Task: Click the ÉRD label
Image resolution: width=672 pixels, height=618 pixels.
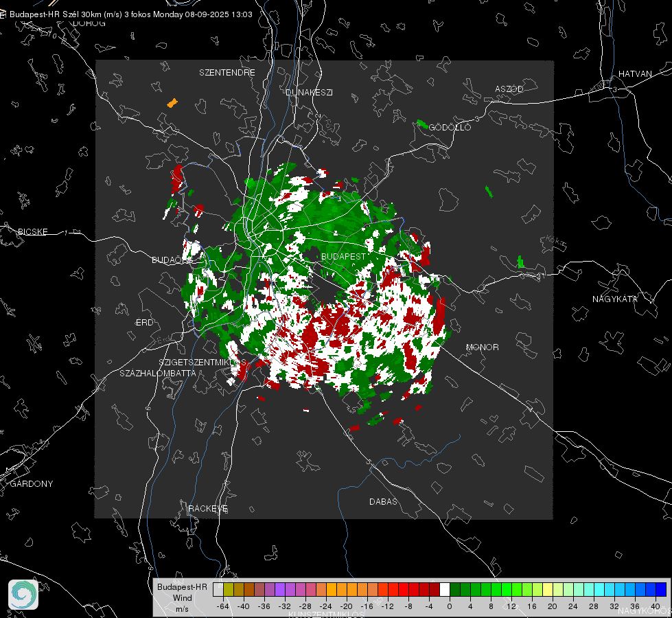Action: (144, 323)
